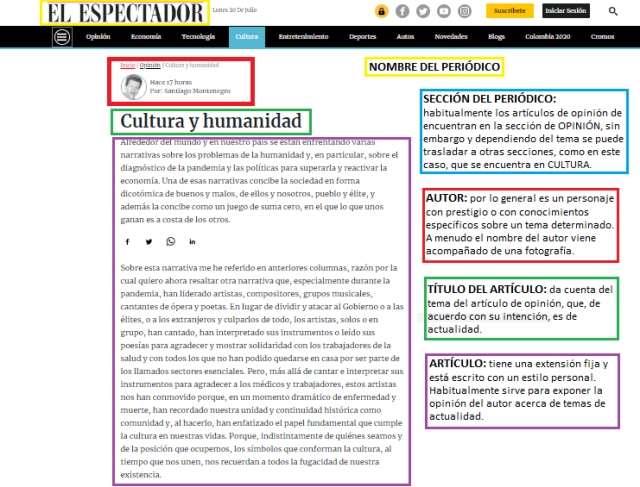Select the highlighted Cultura tab
640x487 pixels.
[x=247, y=37]
